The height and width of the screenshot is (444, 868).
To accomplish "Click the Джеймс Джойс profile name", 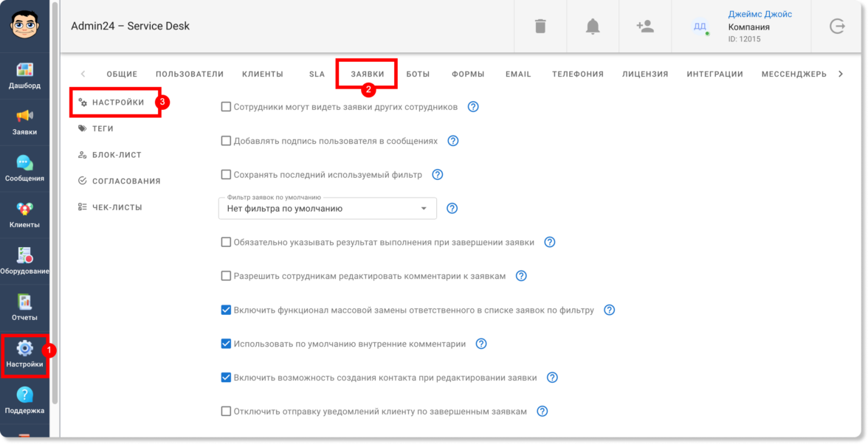I will (x=759, y=14).
